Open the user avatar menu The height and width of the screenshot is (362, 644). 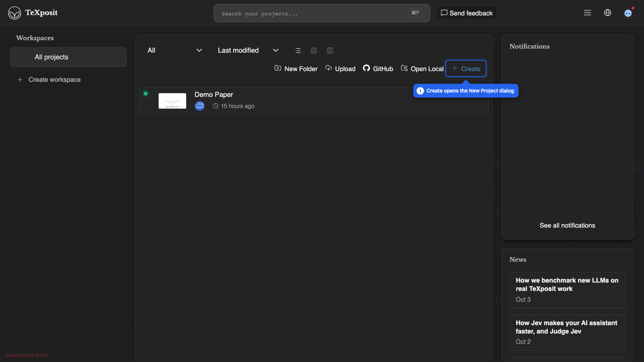click(x=628, y=13)
